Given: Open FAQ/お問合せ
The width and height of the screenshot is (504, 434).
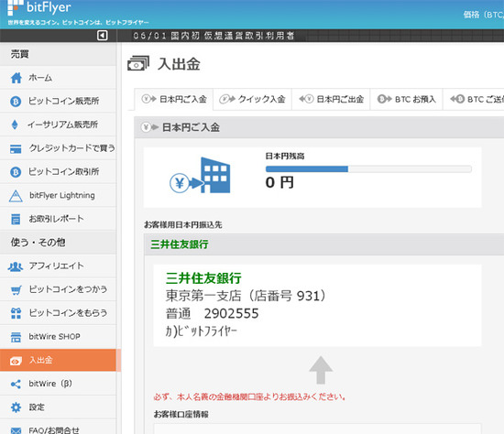Looking at the screenshot, I should (58, 427).
